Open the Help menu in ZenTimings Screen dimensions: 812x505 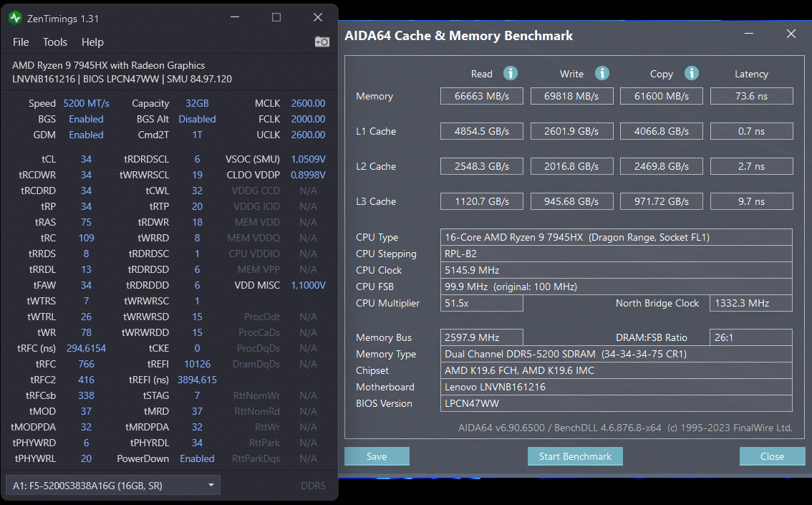click(x=92, y=42)
